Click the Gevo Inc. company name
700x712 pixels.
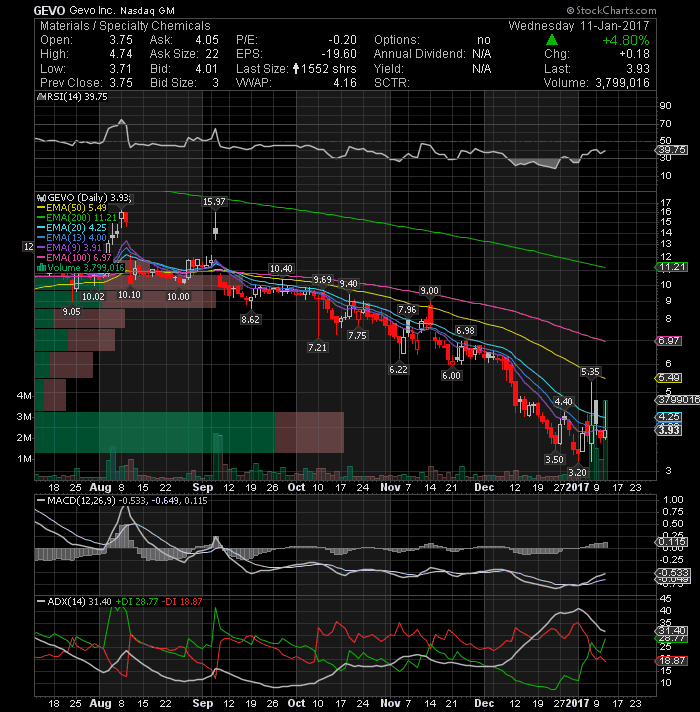click(x=93, y=10)
